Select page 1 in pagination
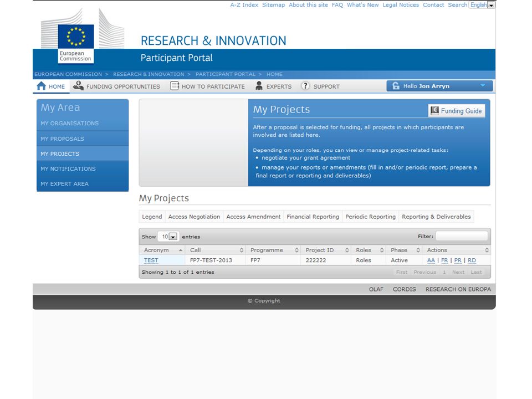This screenshot has height=399, width=532. click(x=444, y=272)
